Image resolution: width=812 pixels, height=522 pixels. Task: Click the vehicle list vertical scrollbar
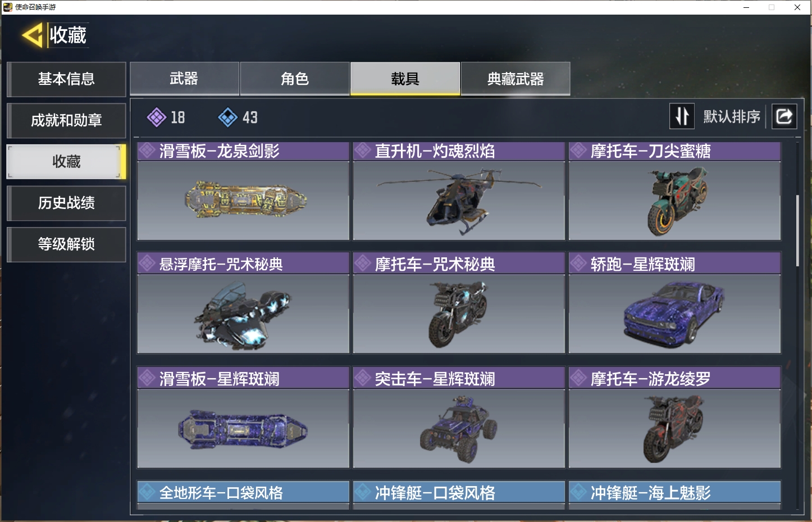point(797,230)
